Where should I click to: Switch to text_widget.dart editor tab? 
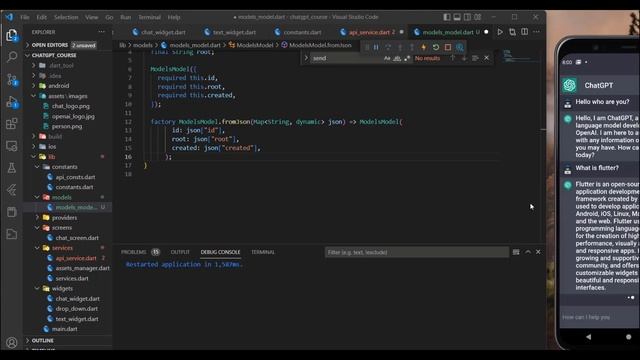coord(231,32)
